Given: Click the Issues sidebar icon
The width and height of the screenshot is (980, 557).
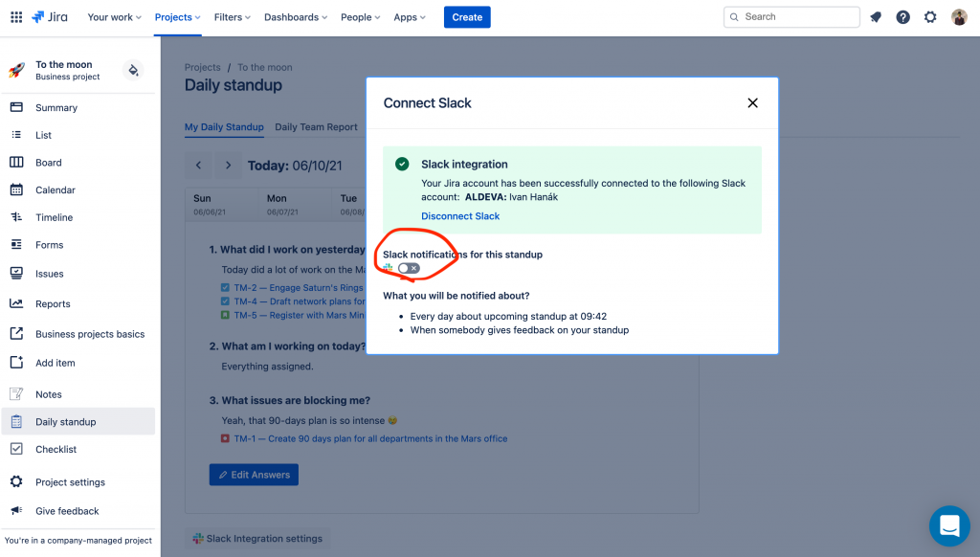Looking at the screenshot, I should point(17,273).
